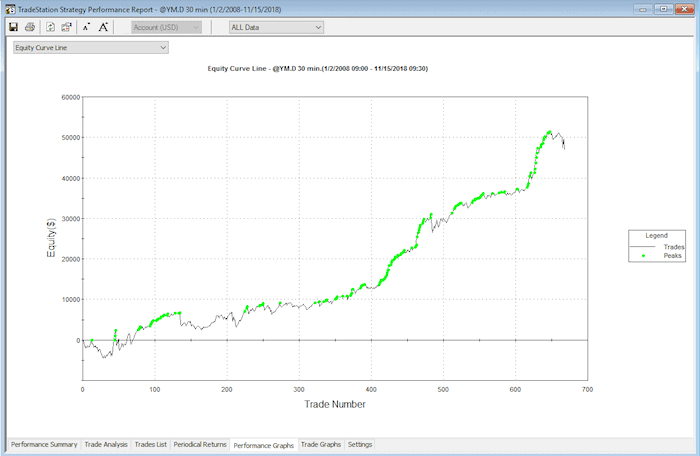Maximize the Strategy Performance Report window
700x456 pixels.
click(663, 9)
